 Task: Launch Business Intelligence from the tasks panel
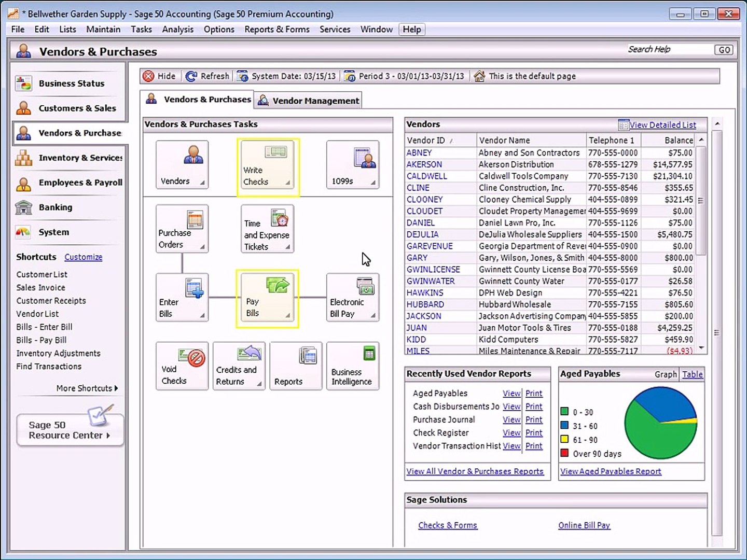point(352,366)
